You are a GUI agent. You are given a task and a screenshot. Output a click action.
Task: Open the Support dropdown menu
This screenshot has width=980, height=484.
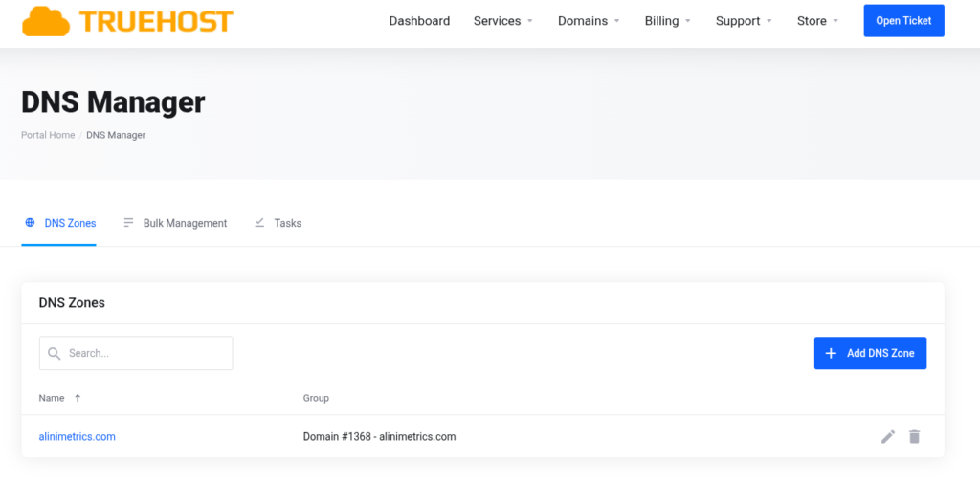coord(744,21)
